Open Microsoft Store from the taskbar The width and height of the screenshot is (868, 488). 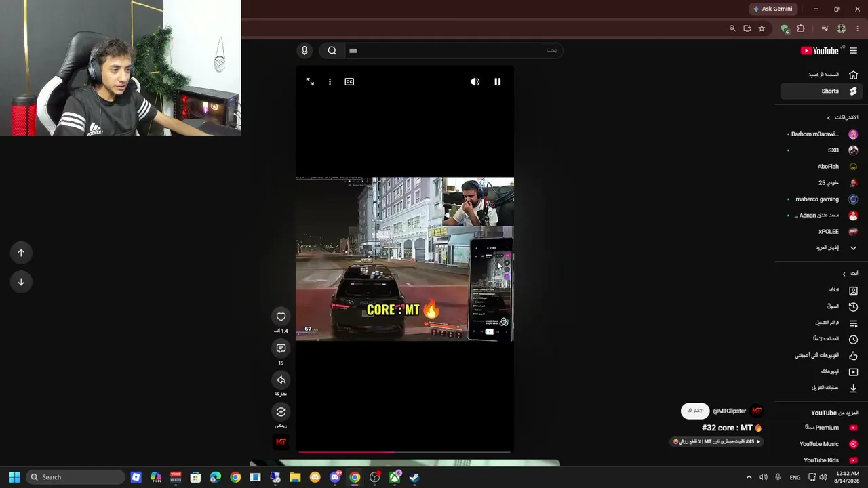195,477
